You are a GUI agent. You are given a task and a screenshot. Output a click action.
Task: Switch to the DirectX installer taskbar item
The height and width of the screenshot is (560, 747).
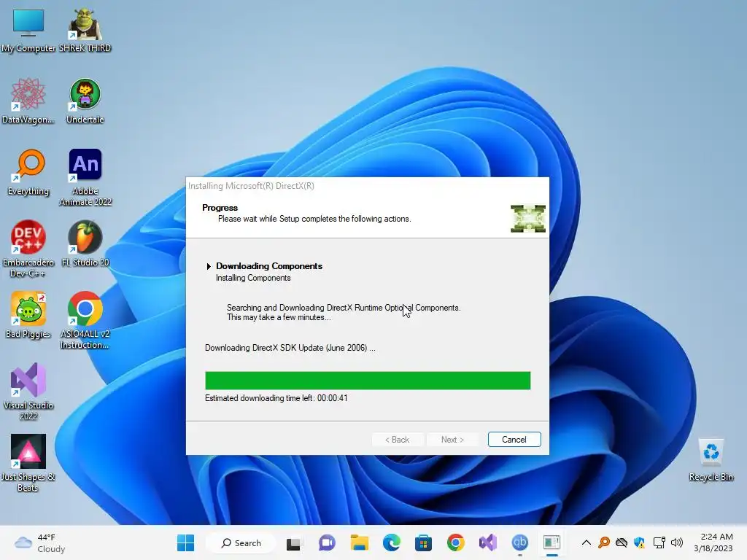551,542
